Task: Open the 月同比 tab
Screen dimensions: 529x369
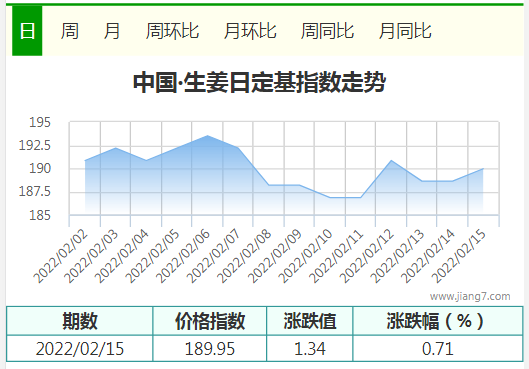Action: (405, 31)
